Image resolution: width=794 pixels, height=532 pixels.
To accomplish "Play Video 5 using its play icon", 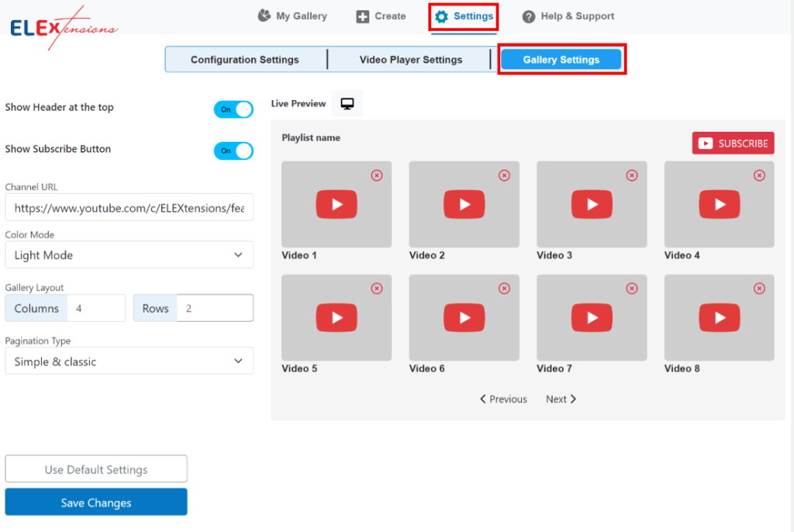I will (x=337, y=318).
